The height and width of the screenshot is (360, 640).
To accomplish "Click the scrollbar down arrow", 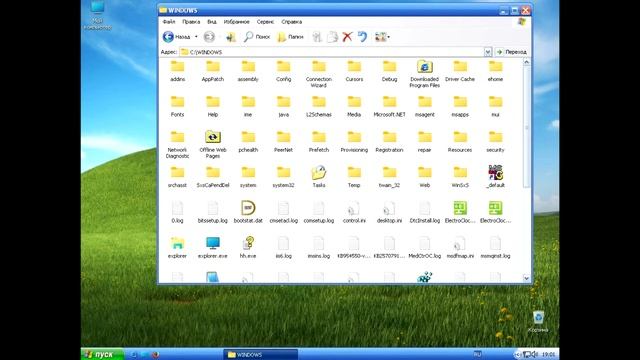I will [527, 278].
